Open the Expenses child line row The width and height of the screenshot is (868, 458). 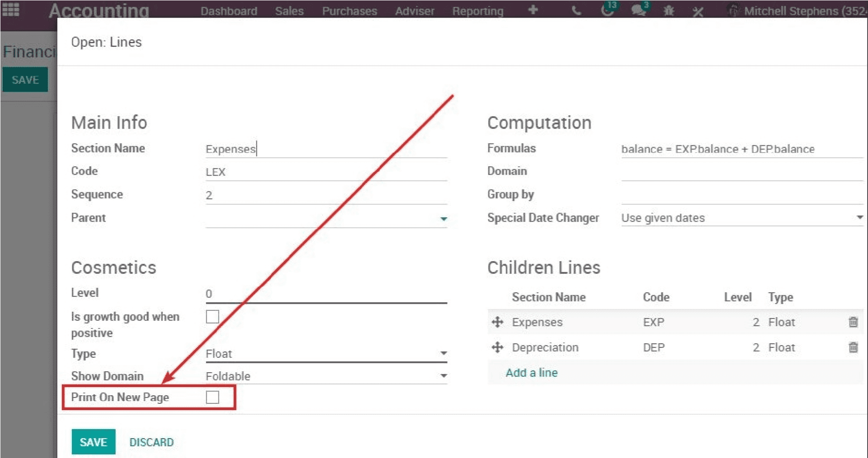tap(675, 322)
